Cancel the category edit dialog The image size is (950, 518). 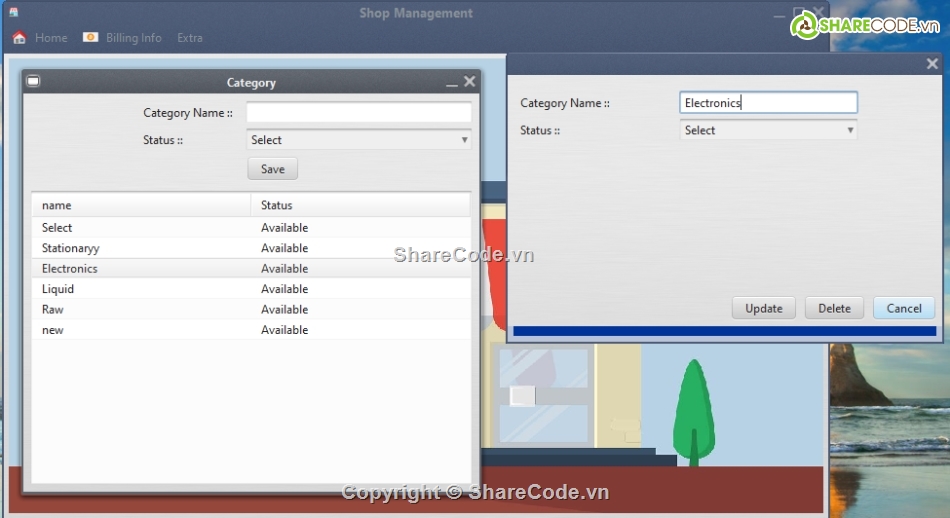click(x=904, y=308)
